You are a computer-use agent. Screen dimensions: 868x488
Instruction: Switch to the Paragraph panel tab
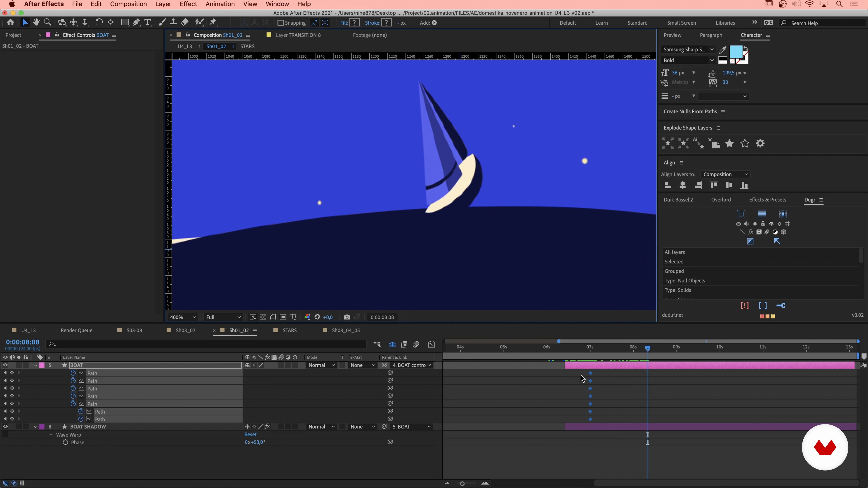click(711, 35)
